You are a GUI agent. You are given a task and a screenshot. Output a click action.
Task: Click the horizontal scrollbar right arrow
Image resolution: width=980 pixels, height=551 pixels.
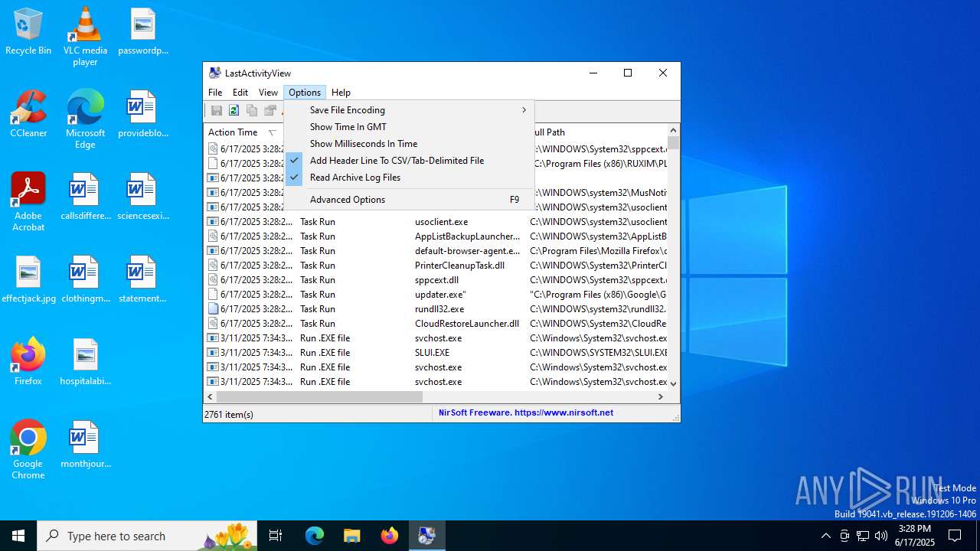(661, 396)
